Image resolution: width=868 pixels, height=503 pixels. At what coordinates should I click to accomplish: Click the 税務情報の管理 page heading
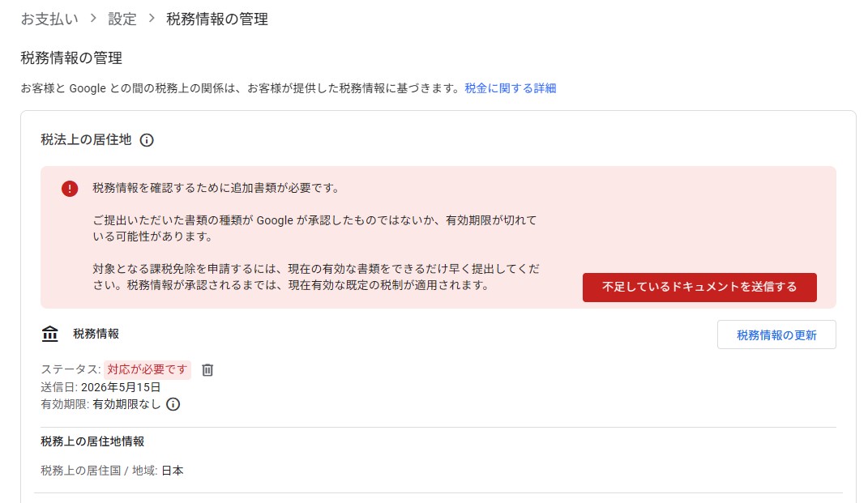click(71, 58)
